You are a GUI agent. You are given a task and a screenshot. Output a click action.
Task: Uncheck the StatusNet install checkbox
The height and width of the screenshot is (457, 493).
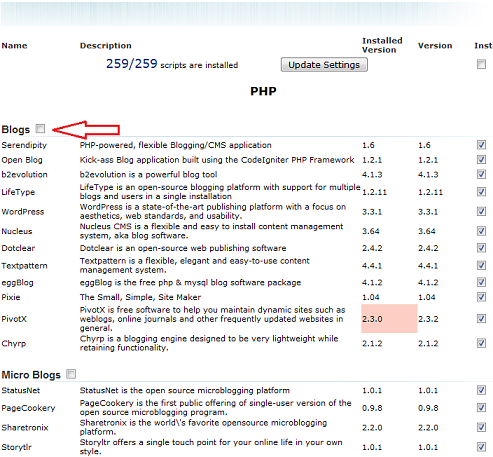point(481,390)
